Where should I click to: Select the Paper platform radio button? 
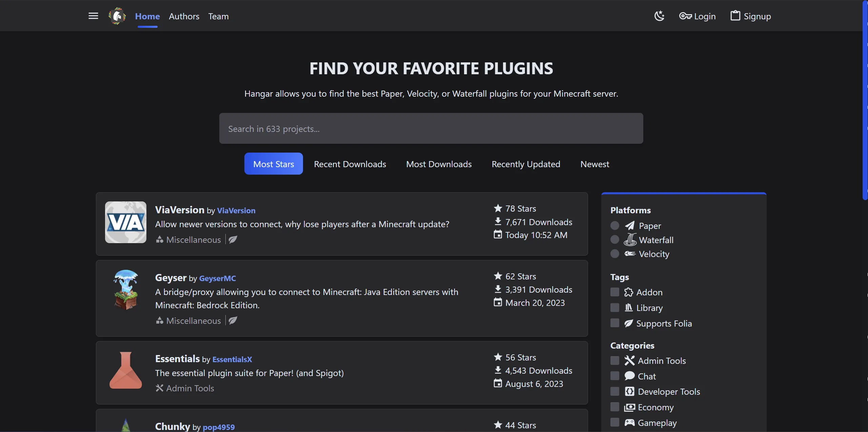tap(614, 225)
